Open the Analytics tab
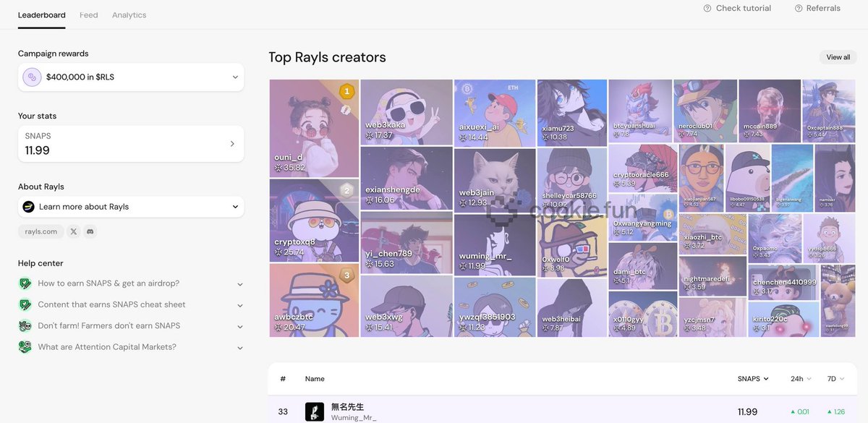 129,15
